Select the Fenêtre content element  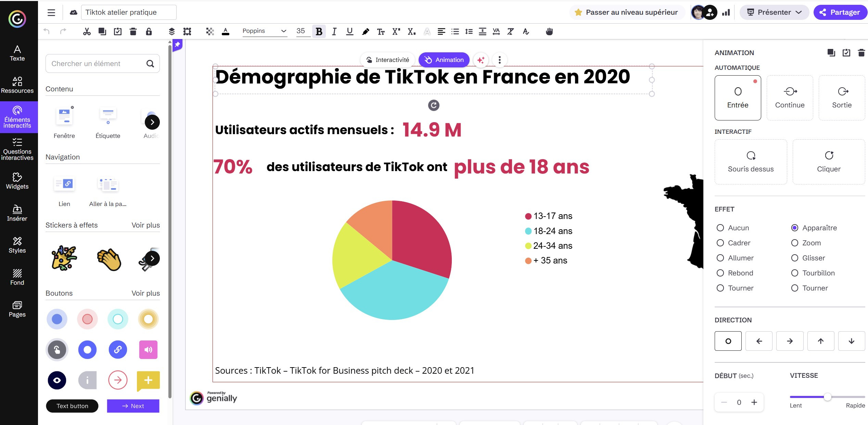(64, 122)
